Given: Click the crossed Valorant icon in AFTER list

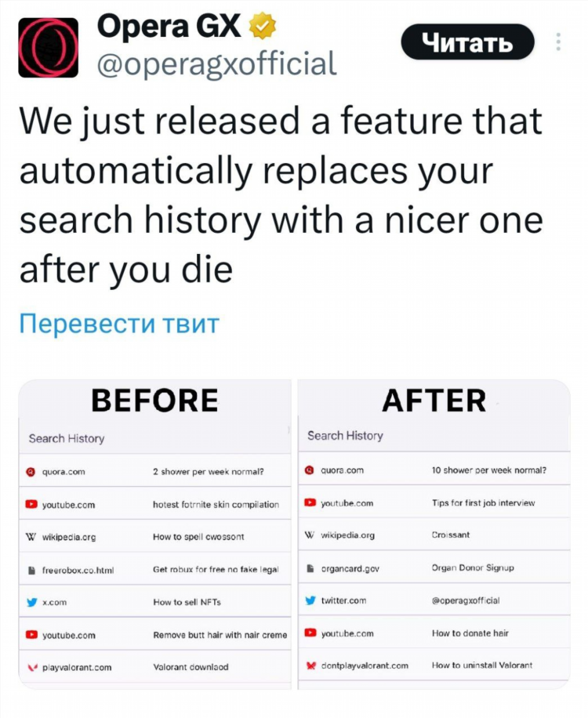Looking at the screenshot, I should click(x=311, y=665).
